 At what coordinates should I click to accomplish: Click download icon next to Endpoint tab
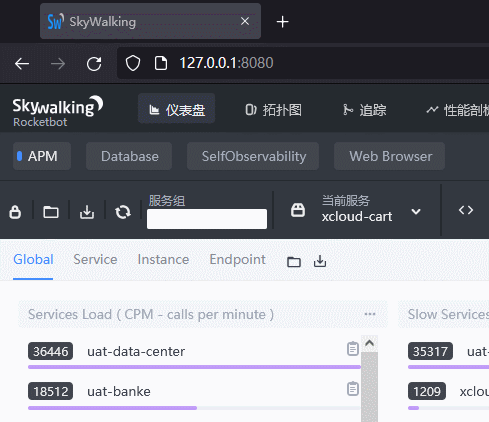click(320, 261)
